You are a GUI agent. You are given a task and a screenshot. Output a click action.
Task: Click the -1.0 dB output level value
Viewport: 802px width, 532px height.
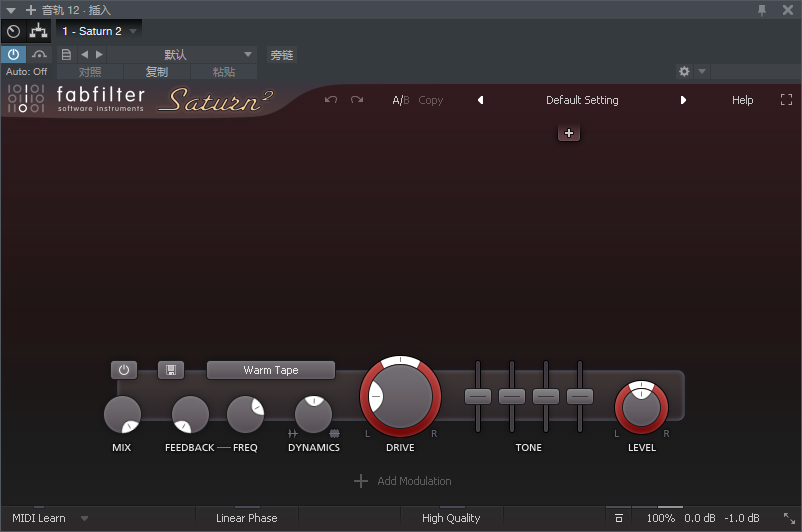coord(742,518)
